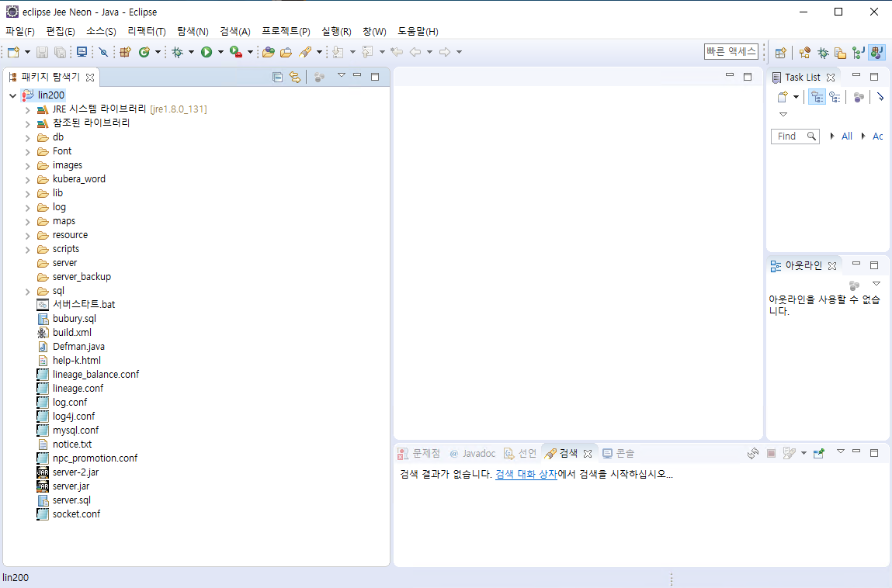The image size is (892, 588).
Task: Click the New Java Package icon
Action: click(x=126, y=52)
